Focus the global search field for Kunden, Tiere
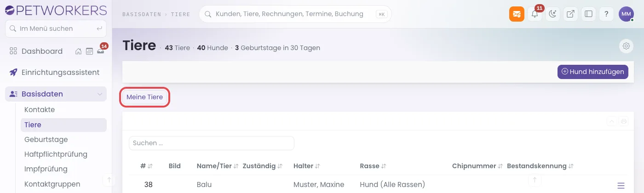644x193 pixels. pyautogui.click(x=295, y=14)
